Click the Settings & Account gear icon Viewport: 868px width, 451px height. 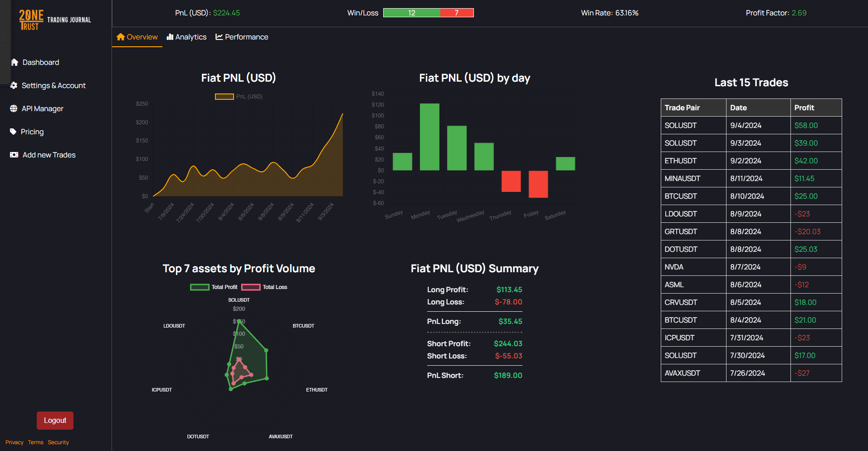pyautogui.click(x=14, y=85)
